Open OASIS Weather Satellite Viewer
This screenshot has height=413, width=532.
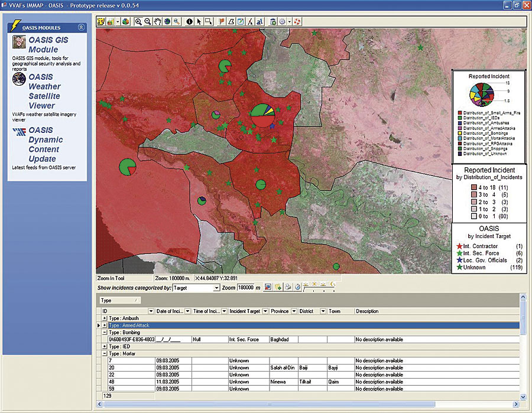44,91
